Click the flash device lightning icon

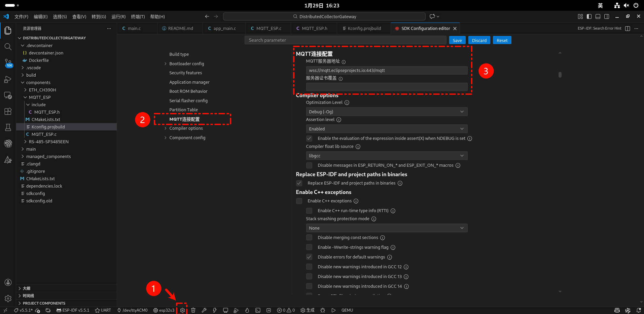215,310
